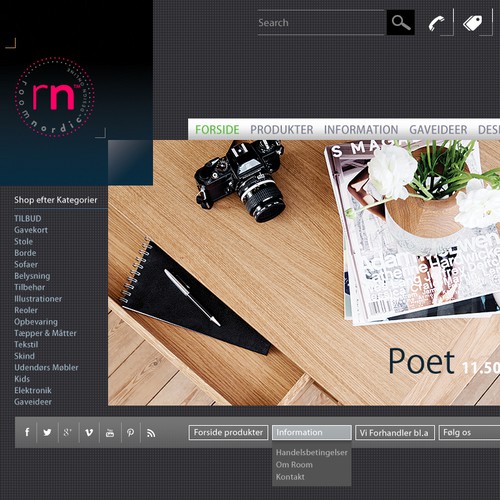Click the Room Nordic logo
The width and height of the screenshot is (500, 500).
coord(55,97)
